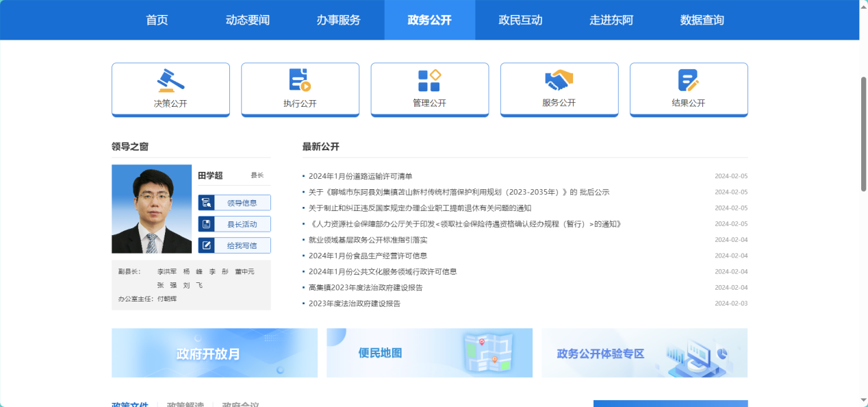Click the icon beside 领导信息
This screenshot has height=407, width=868.
[x=207, y=203]
